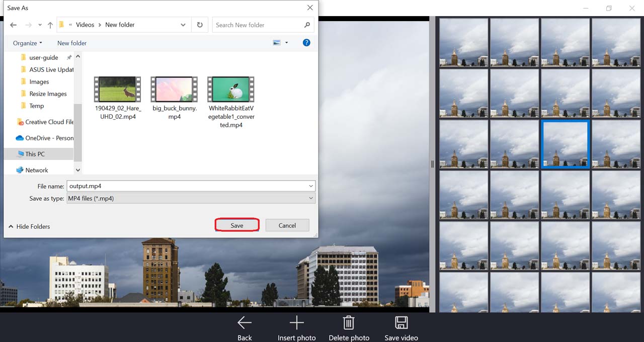Click the folder tree vertical scrollbar
The height and width of the screenshot is (342, 644).
click(x=77, y=131)
